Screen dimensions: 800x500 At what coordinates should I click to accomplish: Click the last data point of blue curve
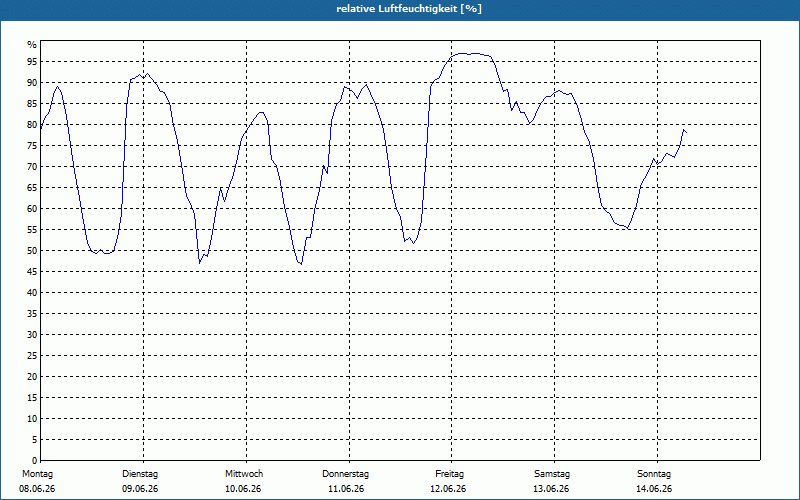coord(686,133)
